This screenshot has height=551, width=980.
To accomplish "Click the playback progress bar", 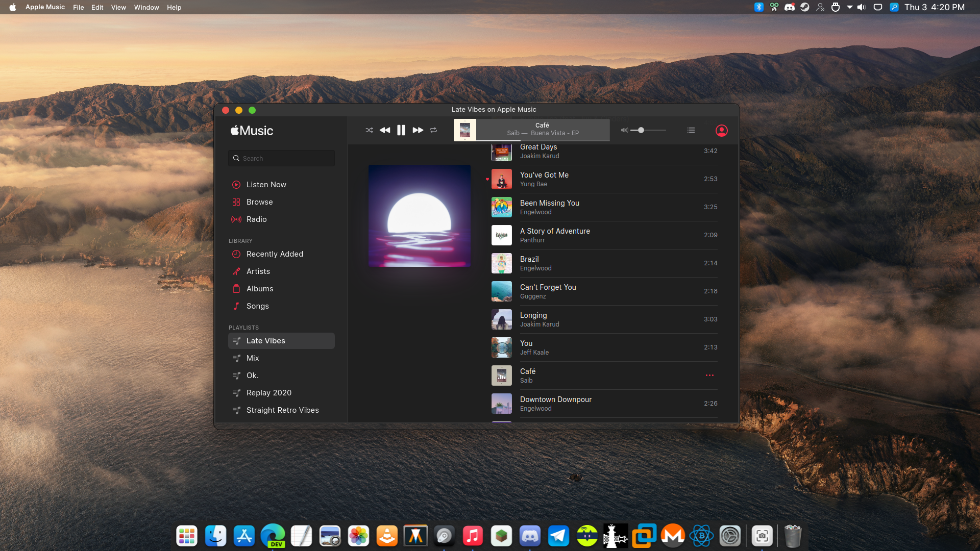I will click(x=543, y=140).
